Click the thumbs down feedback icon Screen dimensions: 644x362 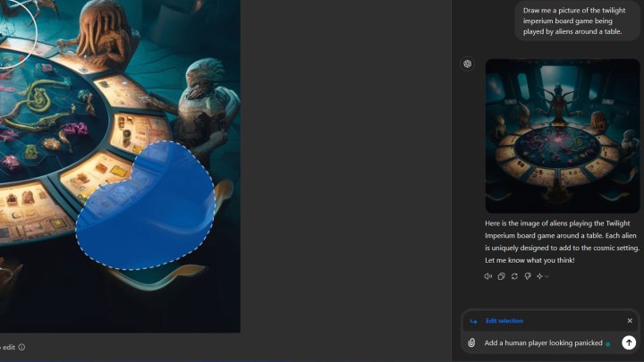tap(528, 276)
